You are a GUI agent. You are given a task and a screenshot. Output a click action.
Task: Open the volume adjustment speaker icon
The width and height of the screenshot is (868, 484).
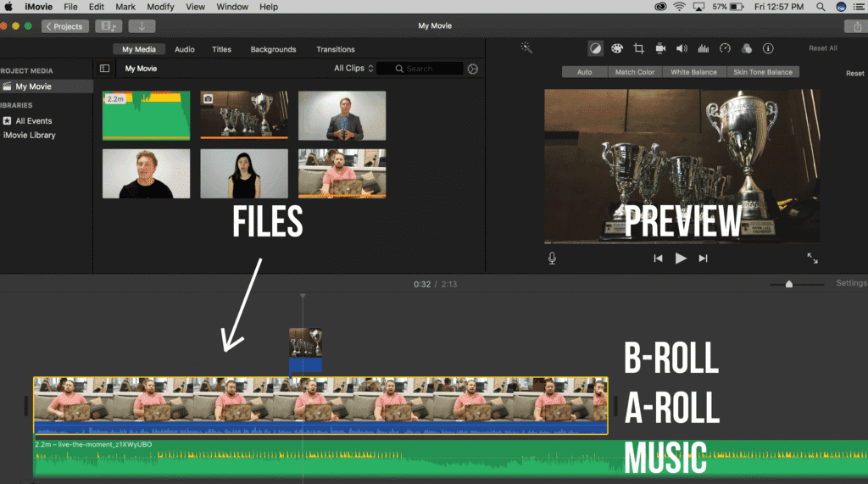pyautogui.click(x=682, y=48)
